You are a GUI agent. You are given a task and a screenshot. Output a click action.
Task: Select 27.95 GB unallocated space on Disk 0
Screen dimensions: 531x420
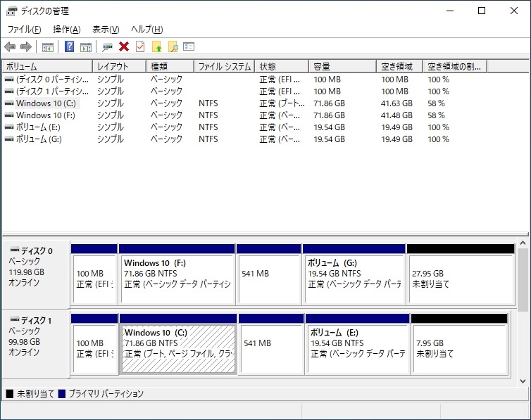(461, 274)
